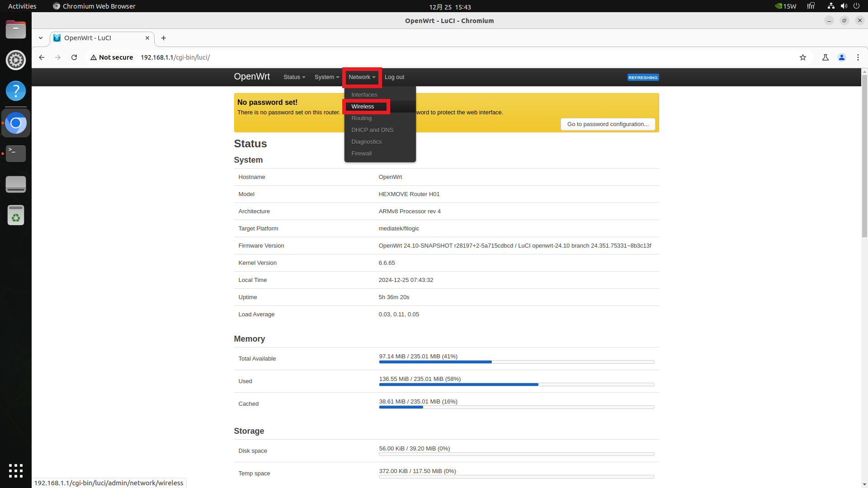The image size is (868, 488).
Task: Click the browser reload page icon
Action: [x=74, y=57]
